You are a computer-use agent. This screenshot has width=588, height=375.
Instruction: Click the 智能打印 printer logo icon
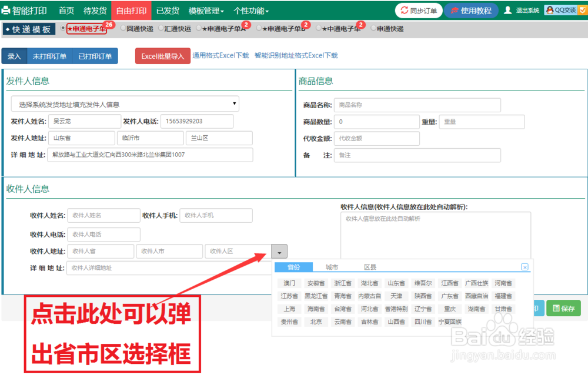tap(7, 10)
